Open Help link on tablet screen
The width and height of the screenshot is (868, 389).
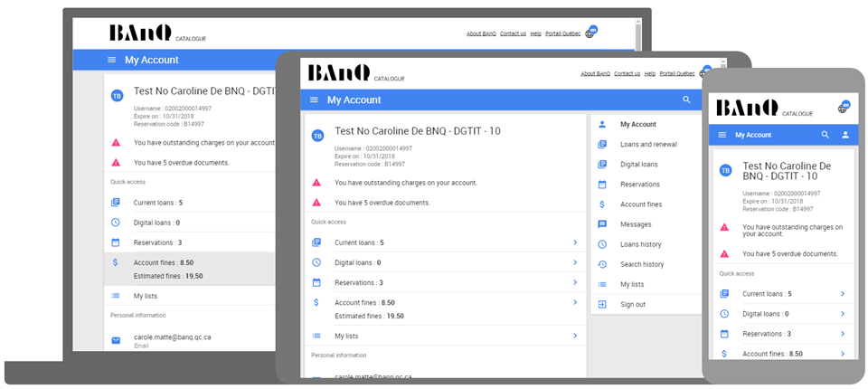650,73
